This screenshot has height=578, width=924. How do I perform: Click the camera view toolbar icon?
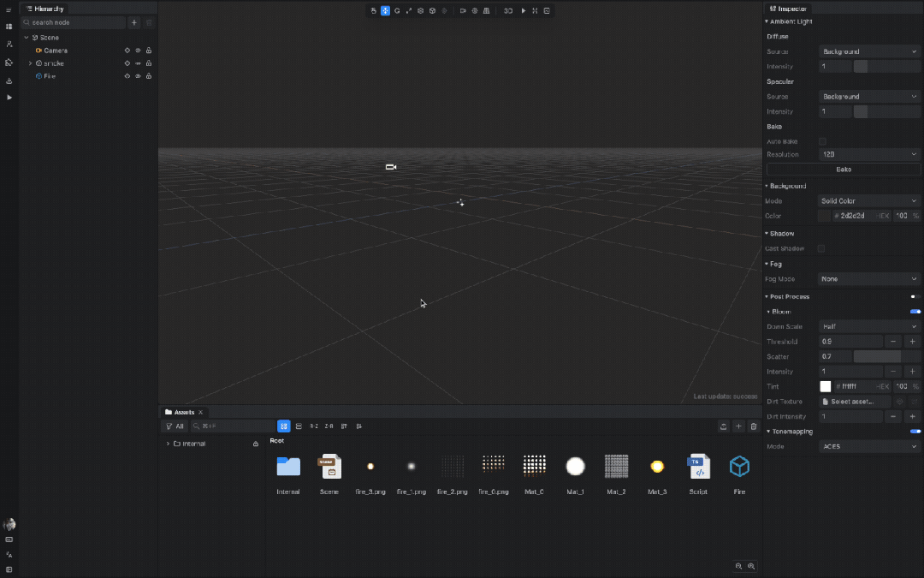coord(463,10)
